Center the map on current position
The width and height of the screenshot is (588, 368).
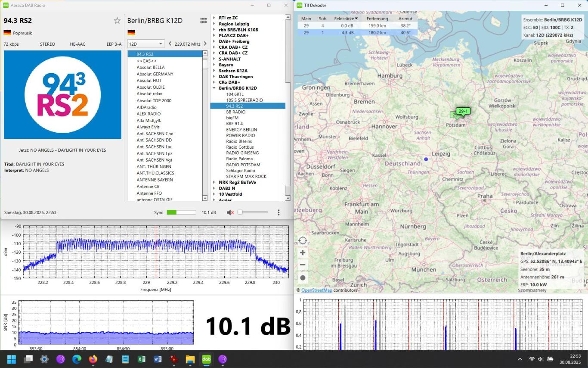[303, 240]
